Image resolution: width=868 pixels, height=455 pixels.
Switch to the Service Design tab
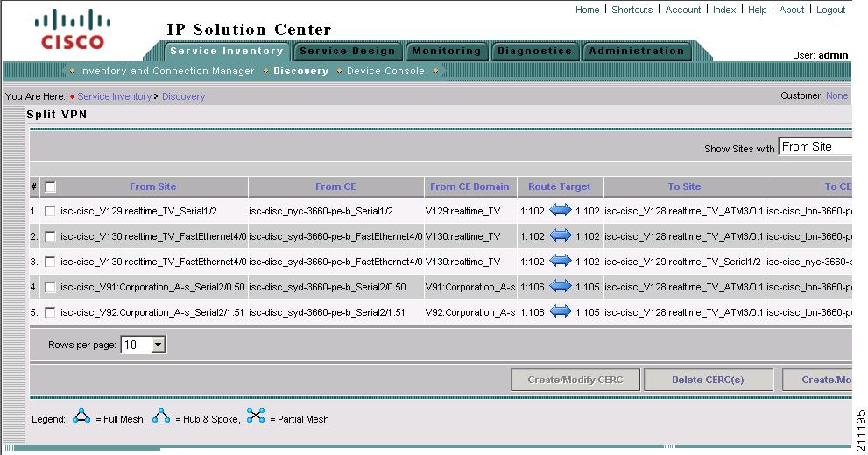click(x=348, y=51)
